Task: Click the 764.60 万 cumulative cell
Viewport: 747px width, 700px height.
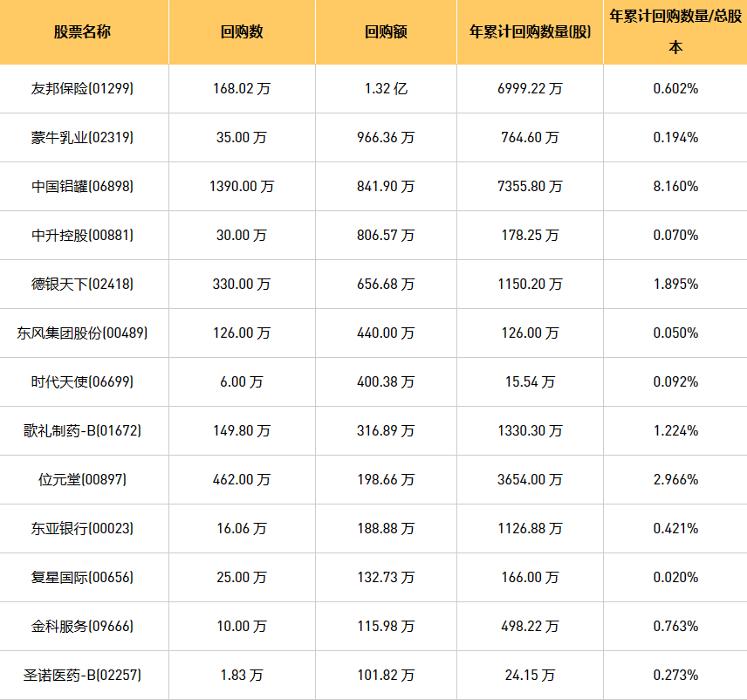Action: [x=530, y=138]
